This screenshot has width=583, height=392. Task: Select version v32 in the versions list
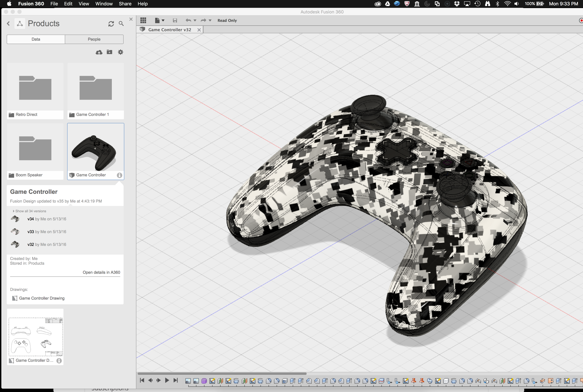47,245
